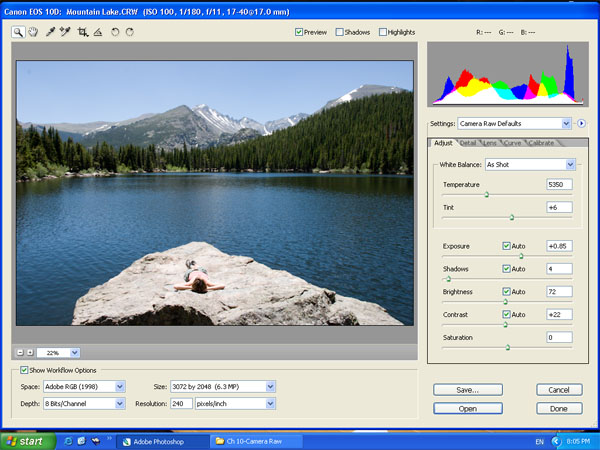Click the EN language indicator

539,442
